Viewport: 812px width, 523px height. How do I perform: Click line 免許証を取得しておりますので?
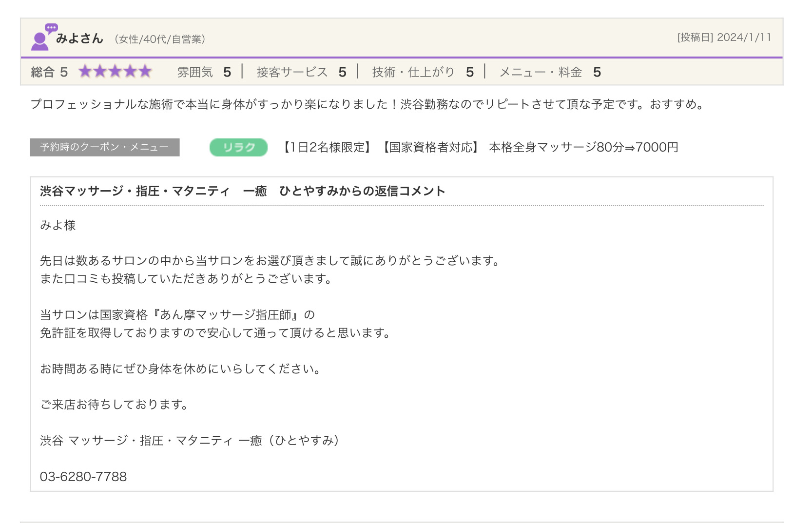tap(216, 333)
